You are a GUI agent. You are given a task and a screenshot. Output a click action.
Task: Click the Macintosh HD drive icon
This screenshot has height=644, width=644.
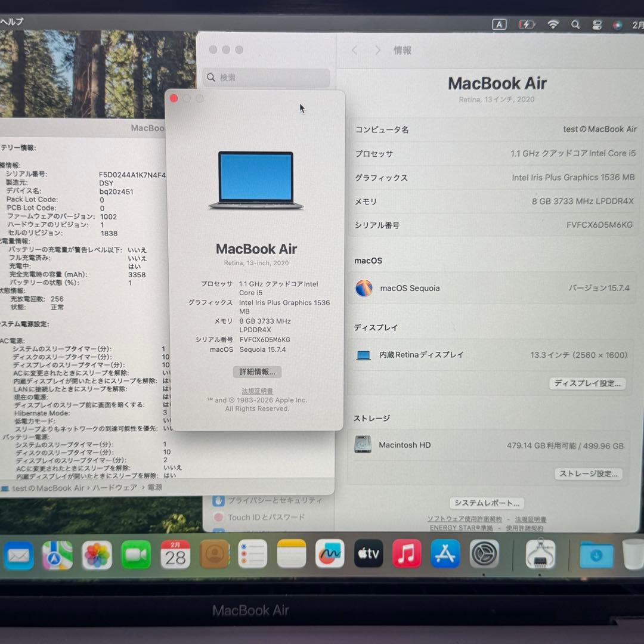(363, 444)
